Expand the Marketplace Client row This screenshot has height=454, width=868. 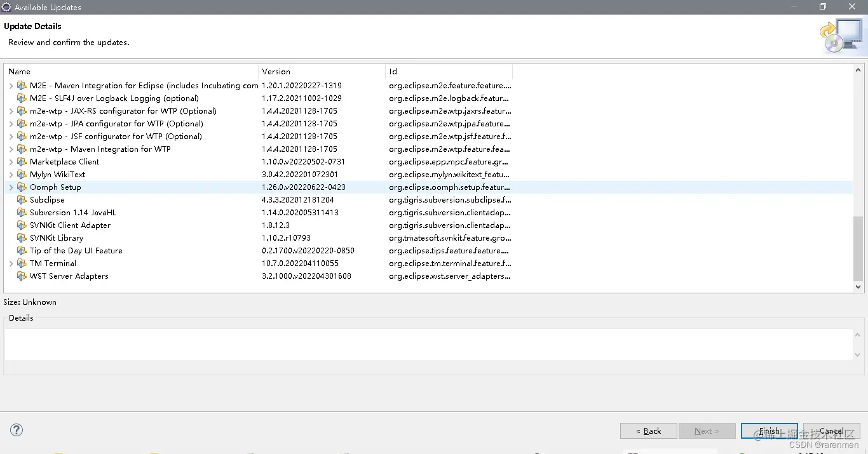[x=11, y=162]
